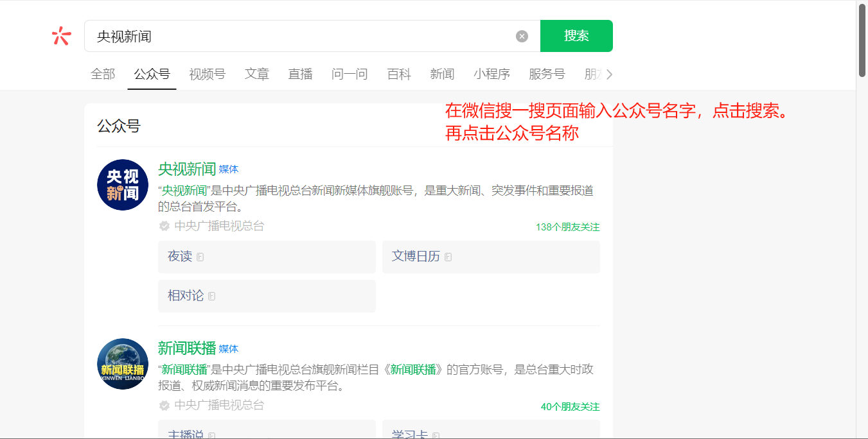Image resolution: width=868 pixels, height=439 pixels.
Task: Click the WeChat Search logo icon
Action: click(61, 36)
